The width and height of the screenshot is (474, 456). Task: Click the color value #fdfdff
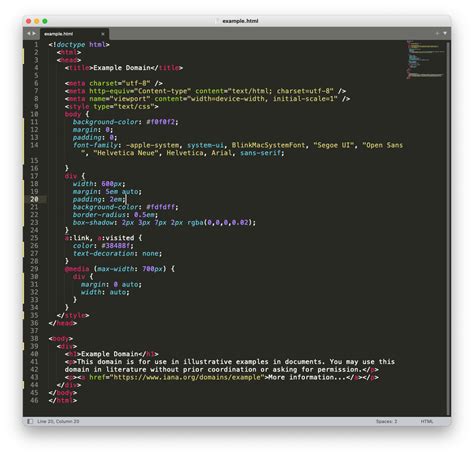tap(160, 207)
